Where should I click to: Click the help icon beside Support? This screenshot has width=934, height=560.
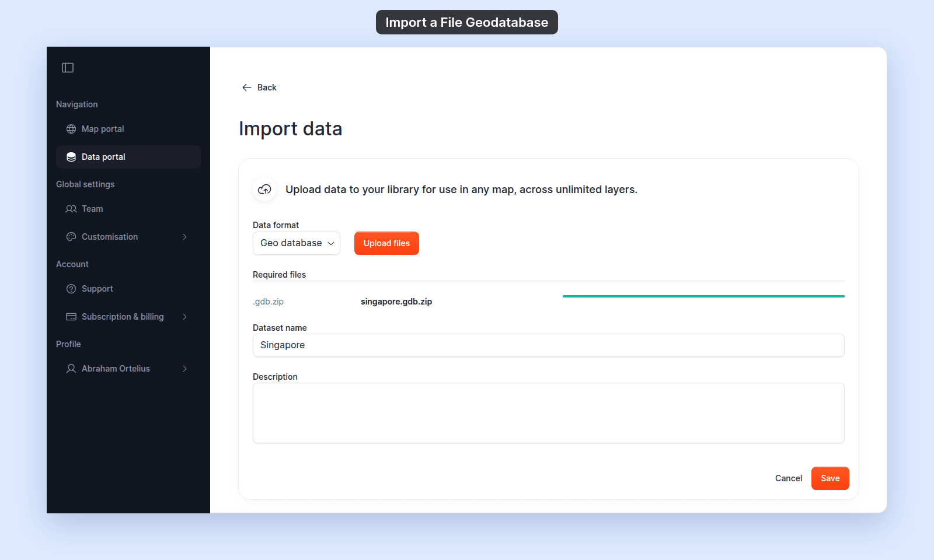[x=71, y=289]
